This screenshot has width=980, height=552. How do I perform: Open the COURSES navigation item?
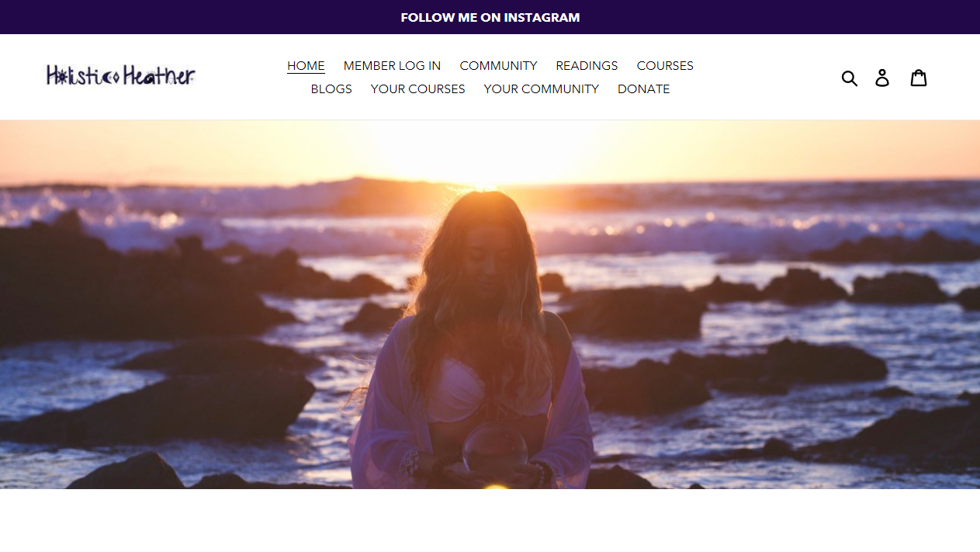665,66
